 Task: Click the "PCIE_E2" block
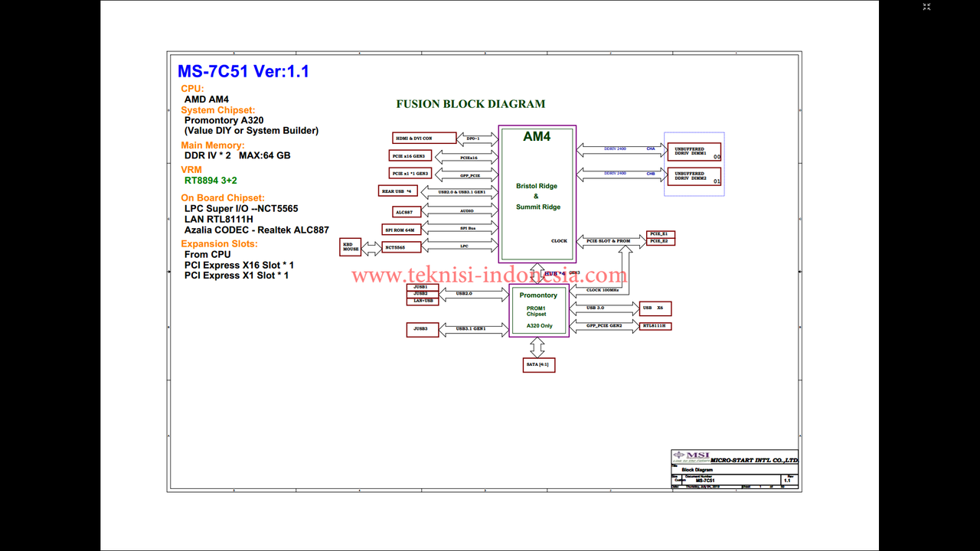coord(661,242)
